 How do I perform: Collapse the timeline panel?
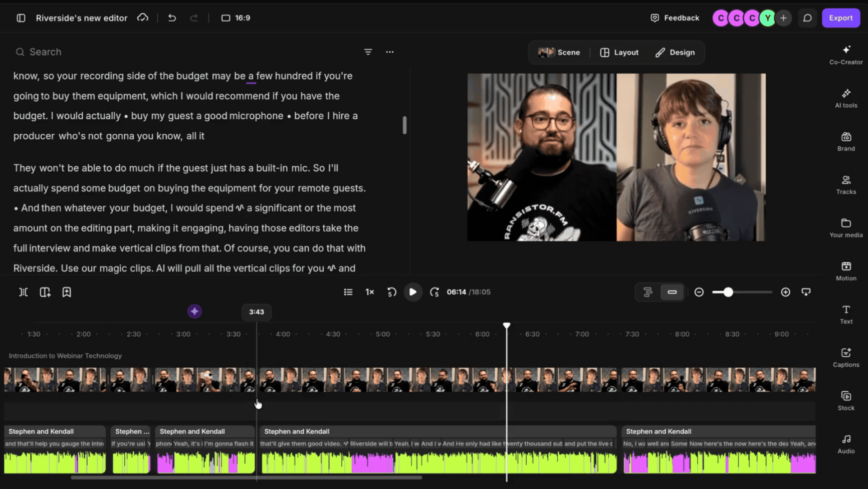click(806, 292)
